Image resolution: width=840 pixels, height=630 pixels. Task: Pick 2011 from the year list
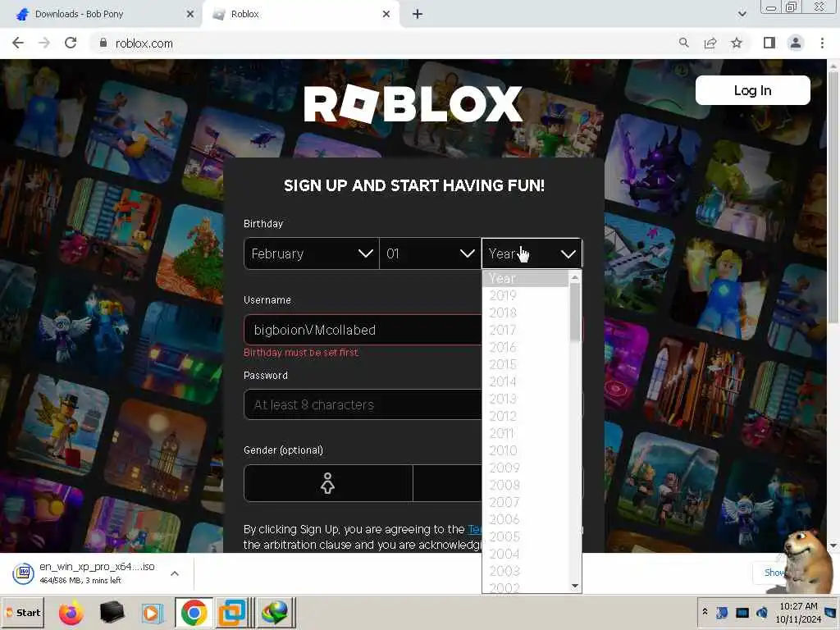coord(525,433)
